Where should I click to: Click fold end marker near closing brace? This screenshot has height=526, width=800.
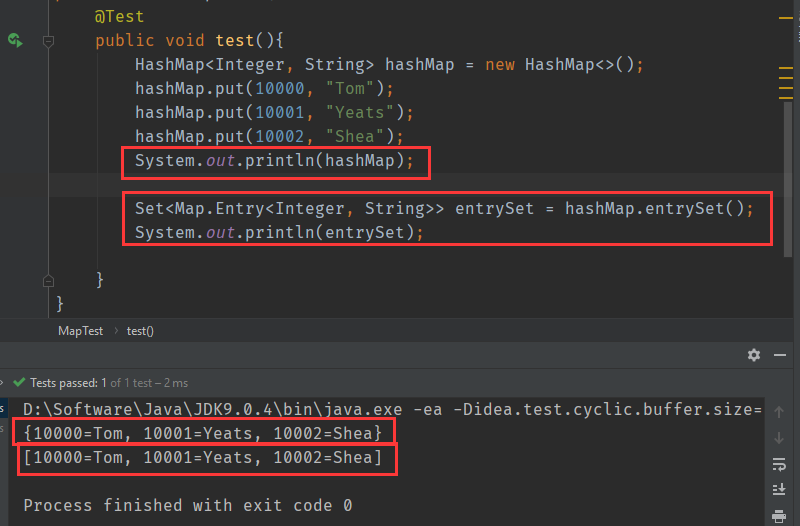48,281
